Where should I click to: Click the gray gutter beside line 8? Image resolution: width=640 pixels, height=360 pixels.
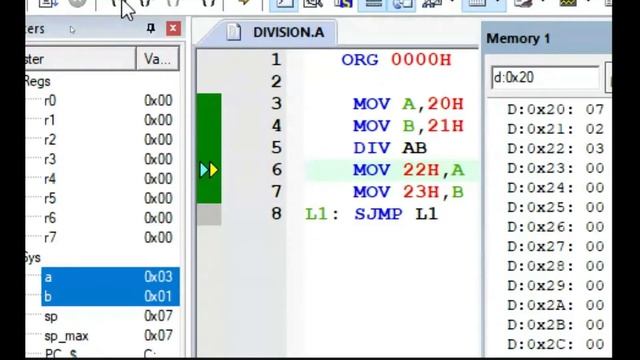[x=209, y=214]
